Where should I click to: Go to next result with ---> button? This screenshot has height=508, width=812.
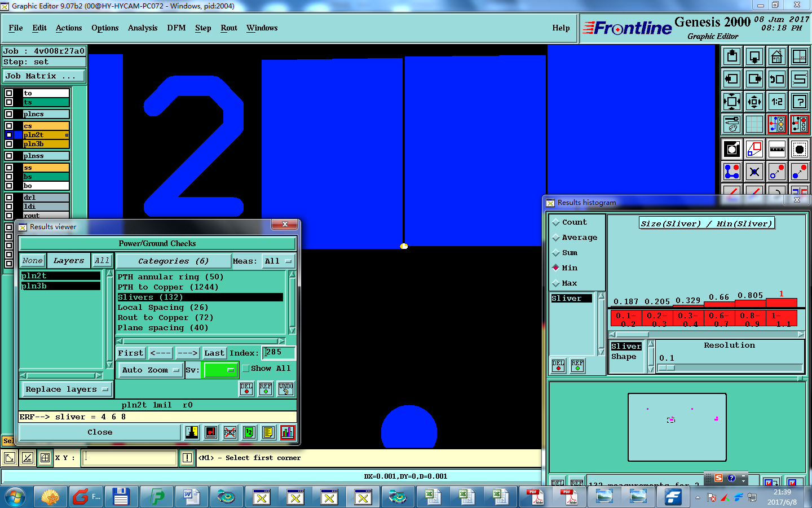(187, 353)
